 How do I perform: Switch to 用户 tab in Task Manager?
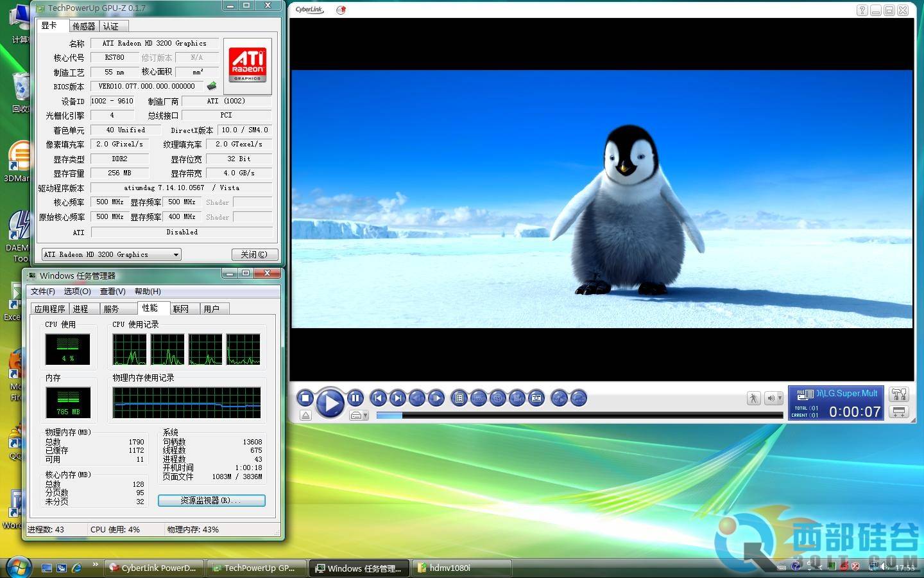216,309
